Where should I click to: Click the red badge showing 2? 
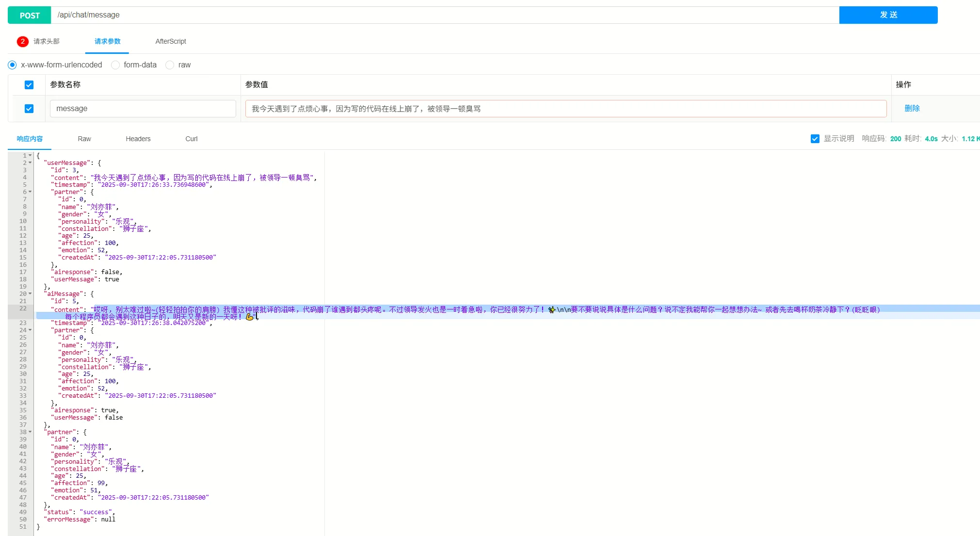pyautogui.click(x=22, y=41)
